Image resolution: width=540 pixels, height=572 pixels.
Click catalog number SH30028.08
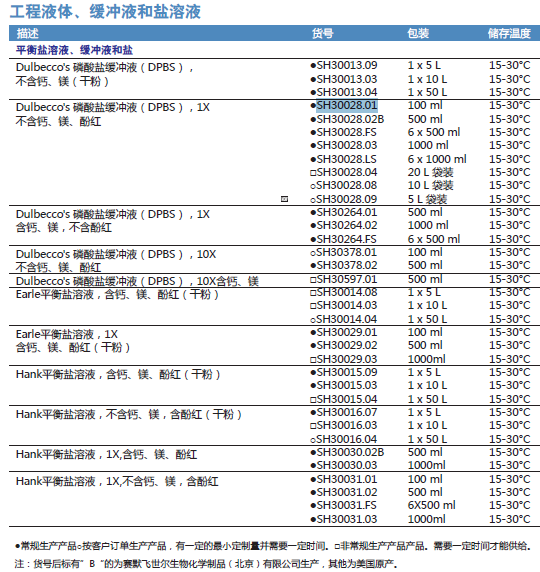pos(347,185)
